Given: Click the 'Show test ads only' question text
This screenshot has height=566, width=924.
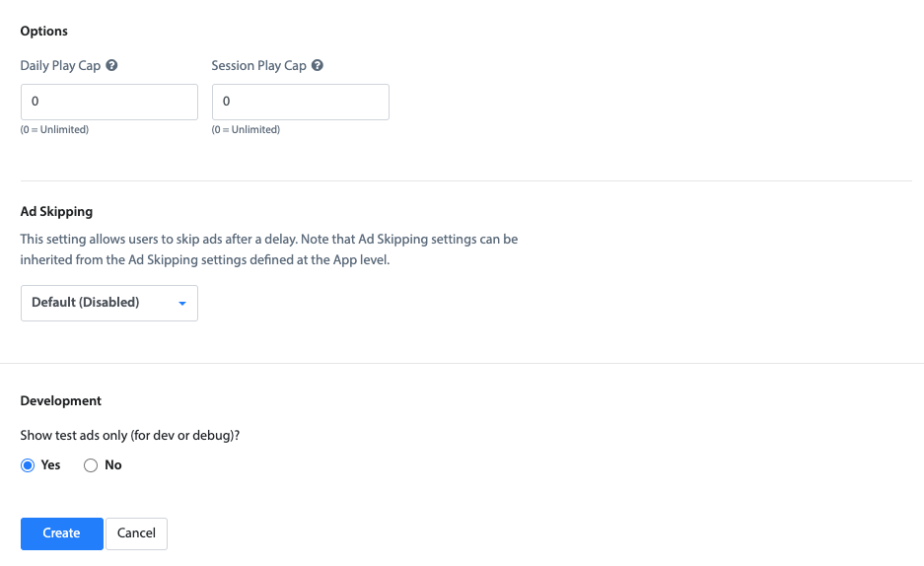Looking at the screenshot, I should coord(129,435).
